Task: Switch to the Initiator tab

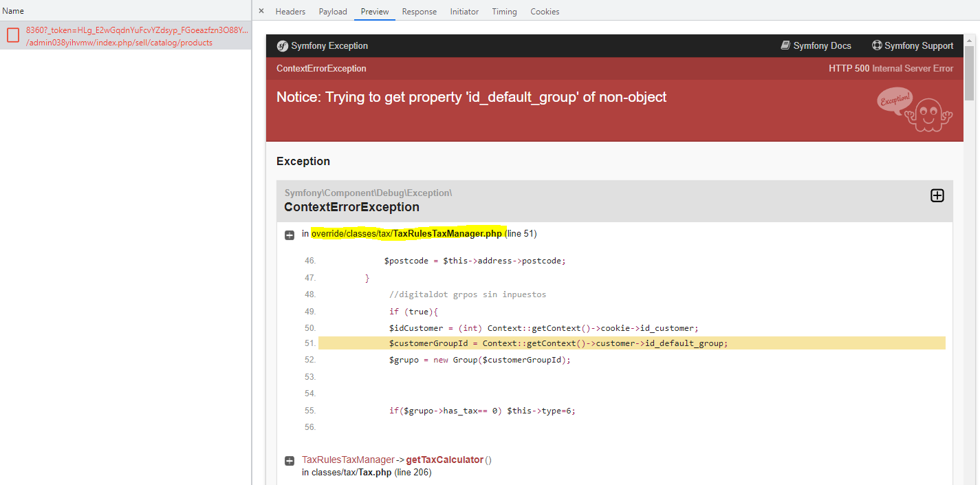Action: coord(464,12)
